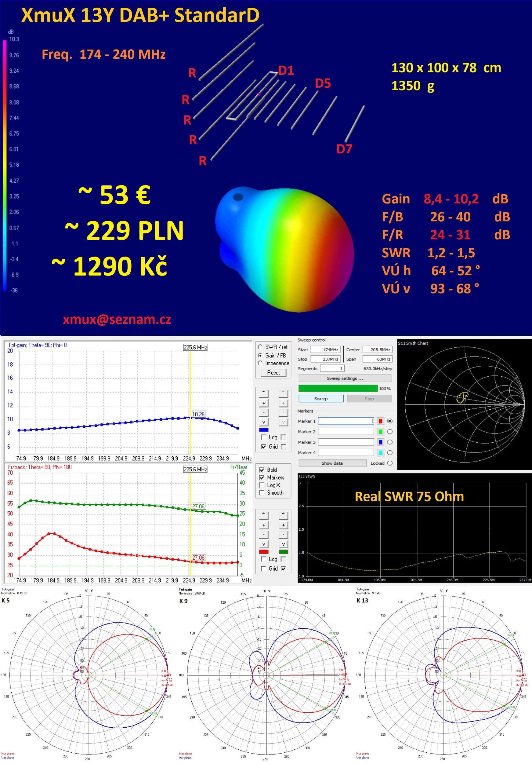
Task: Click the Stop frequency field 237MHz
Action: pos(325,359)
